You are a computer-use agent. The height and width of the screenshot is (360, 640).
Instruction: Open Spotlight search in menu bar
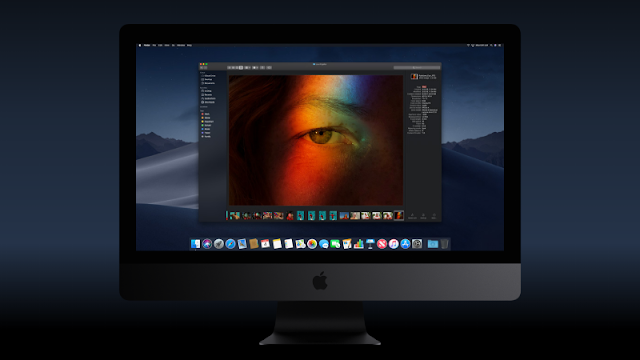coord(491,45)
